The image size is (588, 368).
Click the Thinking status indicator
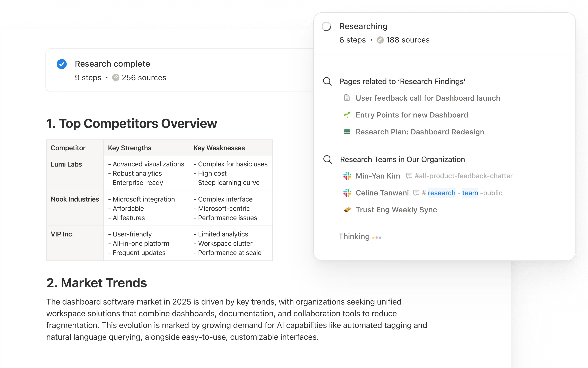360,237
